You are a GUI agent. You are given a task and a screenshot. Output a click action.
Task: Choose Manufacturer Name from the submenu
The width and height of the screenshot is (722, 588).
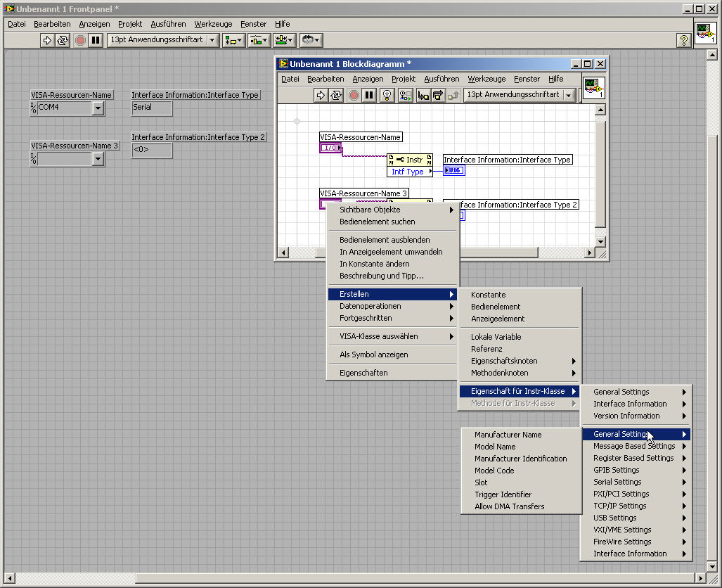[x=508, y=435]
